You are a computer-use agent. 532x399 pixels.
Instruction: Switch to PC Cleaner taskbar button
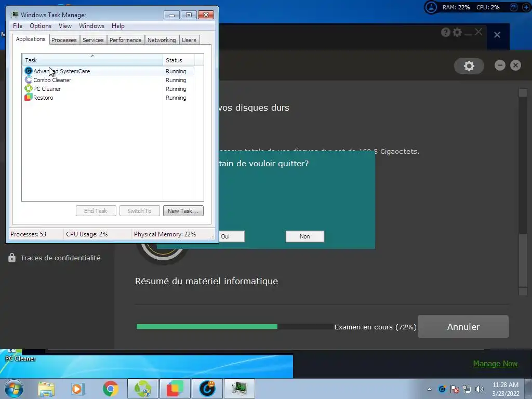pyautogui.click(x=143, y=389)
